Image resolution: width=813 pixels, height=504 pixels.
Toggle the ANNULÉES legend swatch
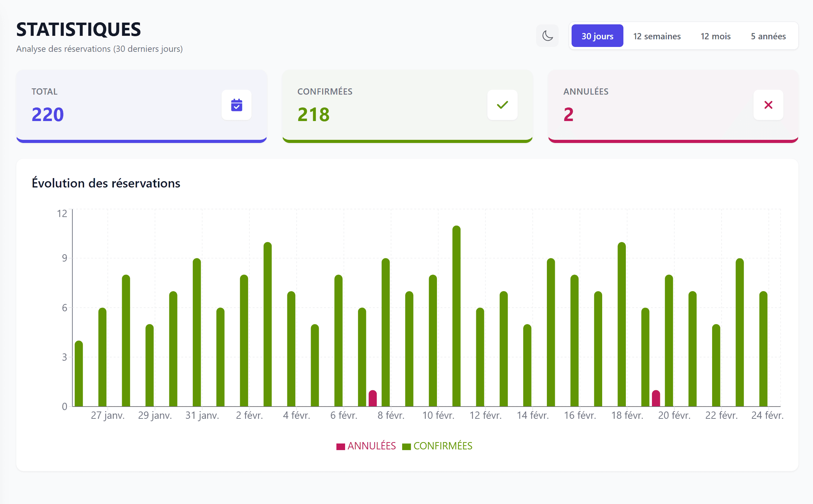click(340, 446)
